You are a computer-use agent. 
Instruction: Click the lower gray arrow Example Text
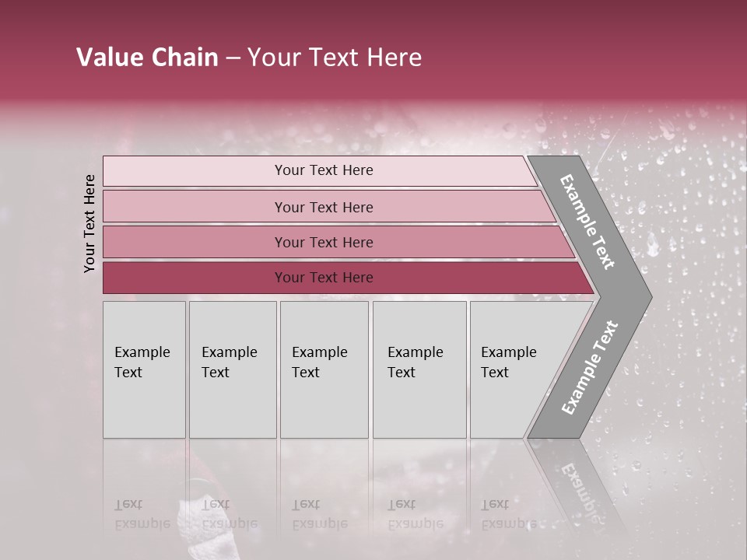tap(590, 367)
